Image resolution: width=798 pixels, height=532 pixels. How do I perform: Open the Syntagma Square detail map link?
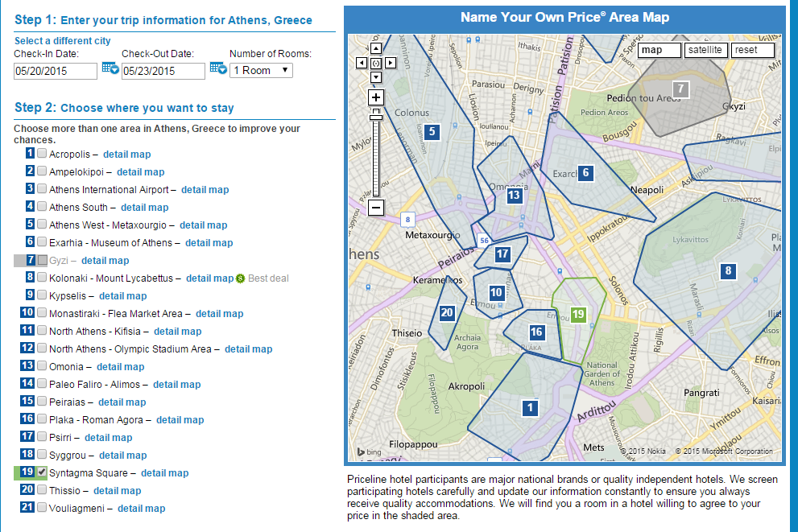(165, 473)
